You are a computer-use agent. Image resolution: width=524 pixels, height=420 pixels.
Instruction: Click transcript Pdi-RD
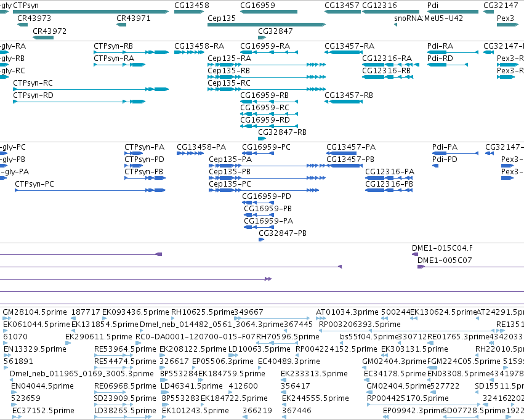[x=440, y=59]
